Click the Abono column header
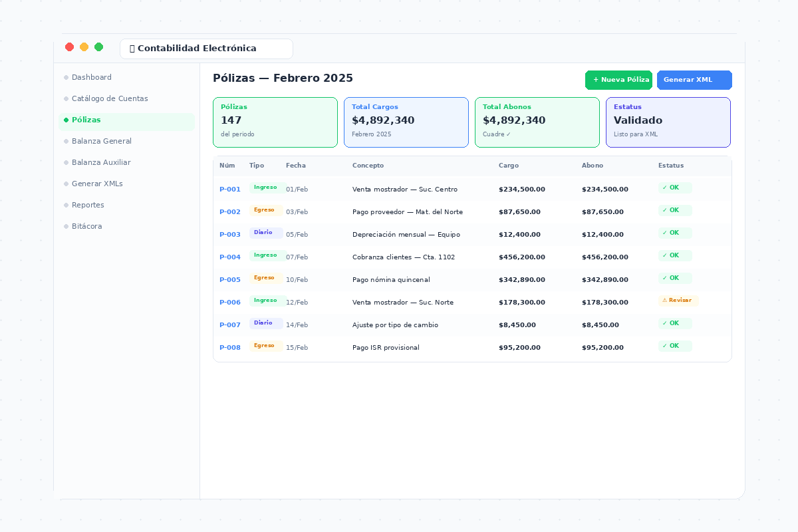798x532 pixels. click(593, 166)
